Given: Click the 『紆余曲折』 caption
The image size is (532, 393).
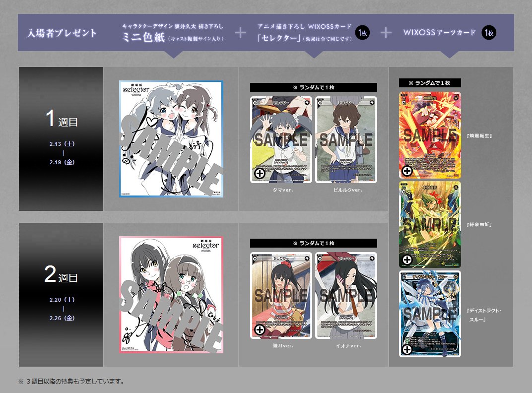Looking at the screenshot, I should pos(479,225).
